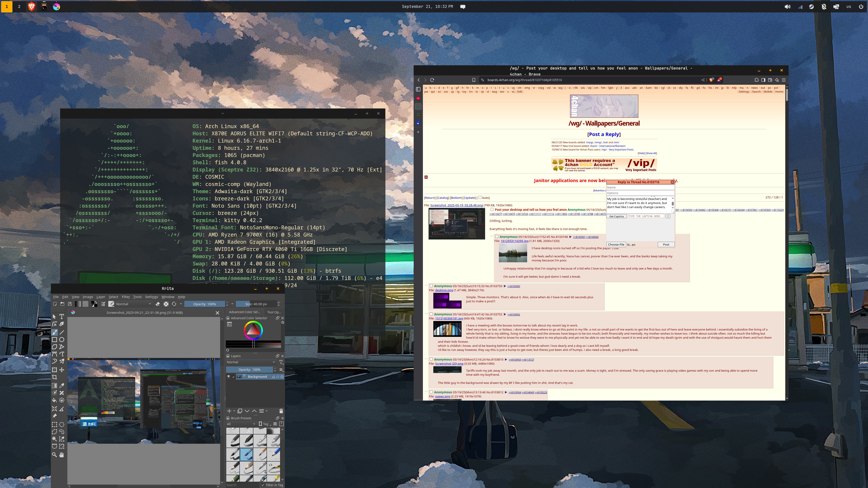Viewport: 868px width, 488px height.
Task: Move layer up with the up arrow
Action: [x=254, y=411]
